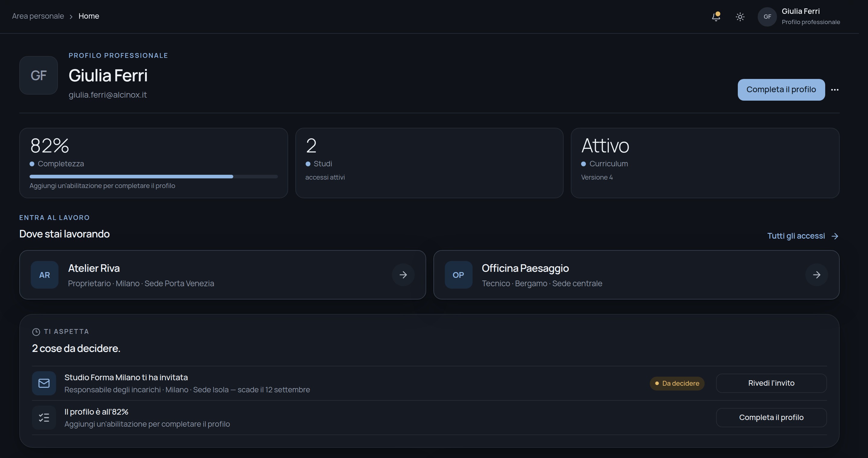The image size is (868, 458).
Task: Click the blue Completa il profilo button
Action: pyautogui.click(x=781, y=89)
